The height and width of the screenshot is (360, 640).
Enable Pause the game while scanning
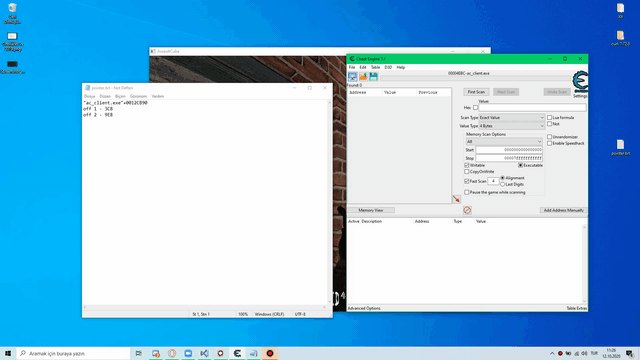coord(467,192)
